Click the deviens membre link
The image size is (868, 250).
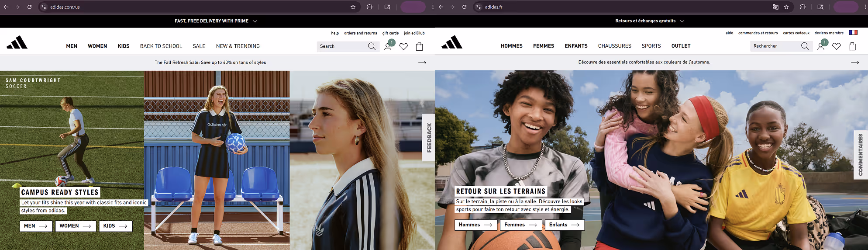(x=829, y=33)
